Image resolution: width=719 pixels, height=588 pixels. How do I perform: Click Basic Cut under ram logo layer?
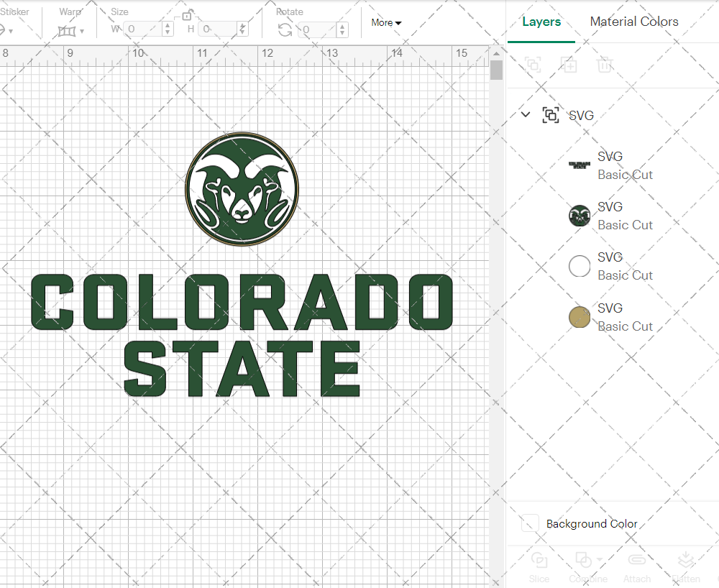(x=625, y=225)
